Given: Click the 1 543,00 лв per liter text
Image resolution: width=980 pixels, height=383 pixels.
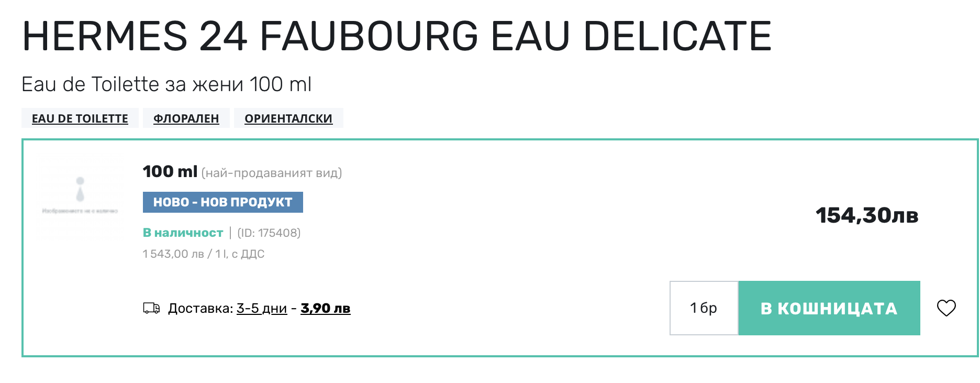Looking at the screenshot, I should click(x=204, y=254).
